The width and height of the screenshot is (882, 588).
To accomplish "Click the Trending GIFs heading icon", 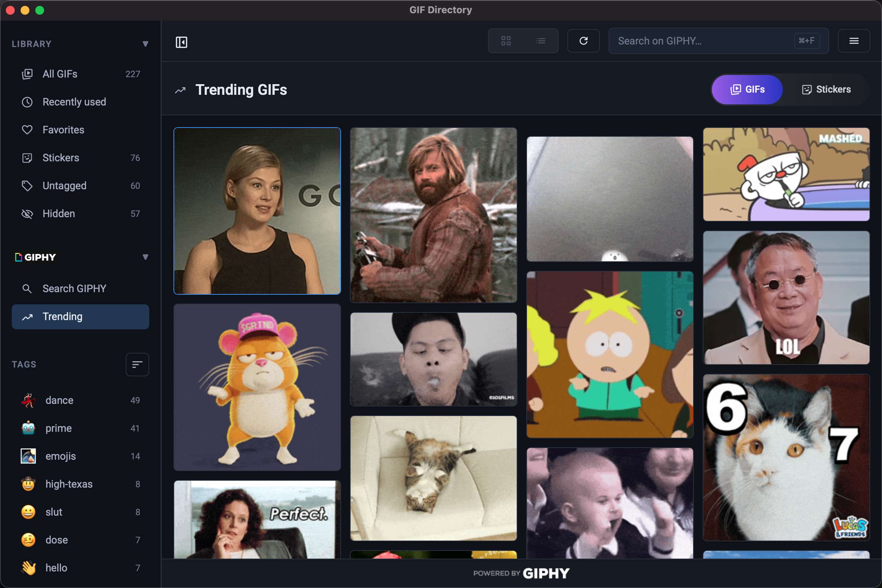I will pyautogui.click(x=180, y=90).
